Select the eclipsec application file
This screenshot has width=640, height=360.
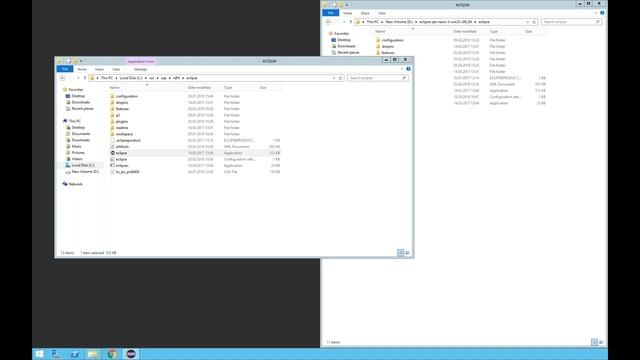click(122, 166)
